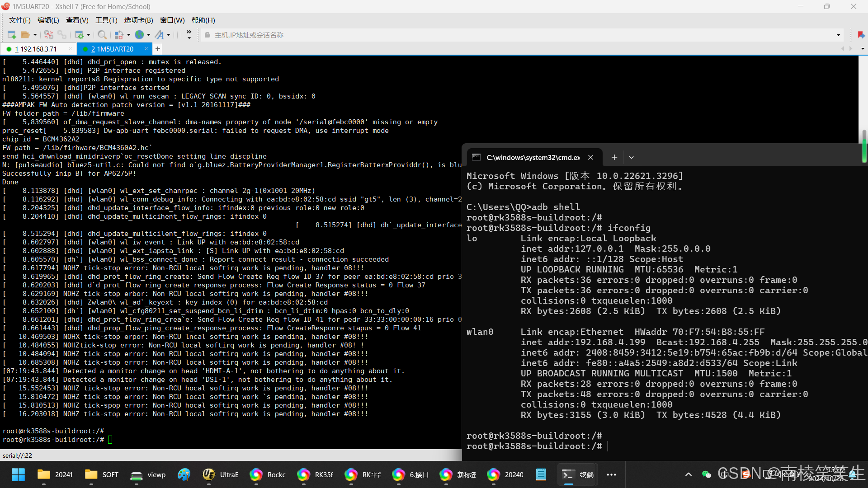This screenshot has width=868, height=488.
Task: Open UltraEdit from the taskbar
Action: point(221,474)
